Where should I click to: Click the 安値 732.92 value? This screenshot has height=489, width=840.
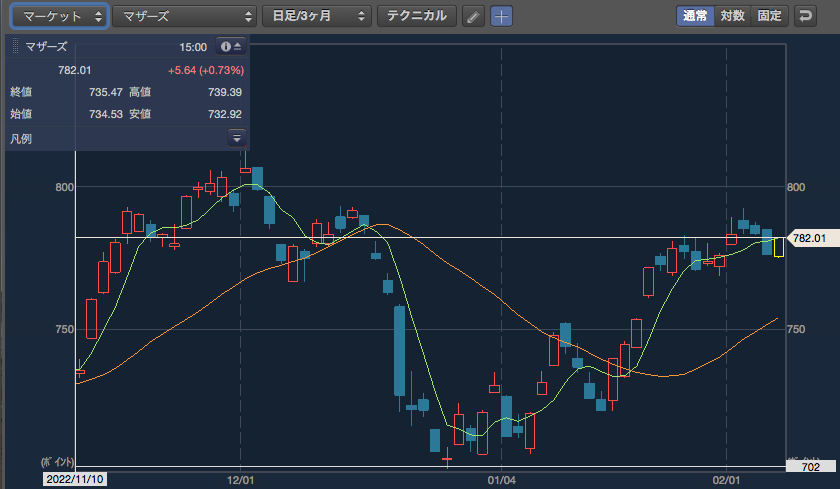coord(224,114)
